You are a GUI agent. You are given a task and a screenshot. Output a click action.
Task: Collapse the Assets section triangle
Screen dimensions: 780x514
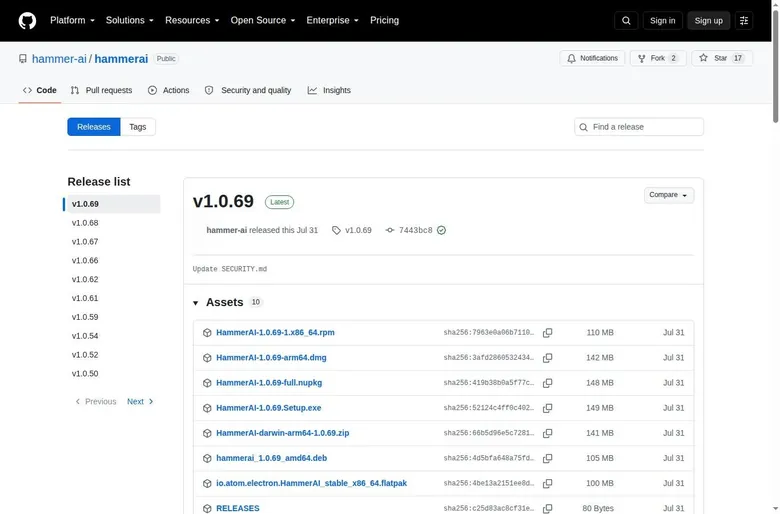pos(195,303)
